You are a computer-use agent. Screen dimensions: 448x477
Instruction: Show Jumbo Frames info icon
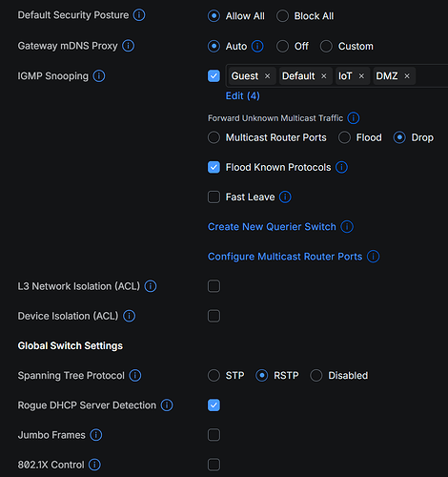tap(96, 435)
